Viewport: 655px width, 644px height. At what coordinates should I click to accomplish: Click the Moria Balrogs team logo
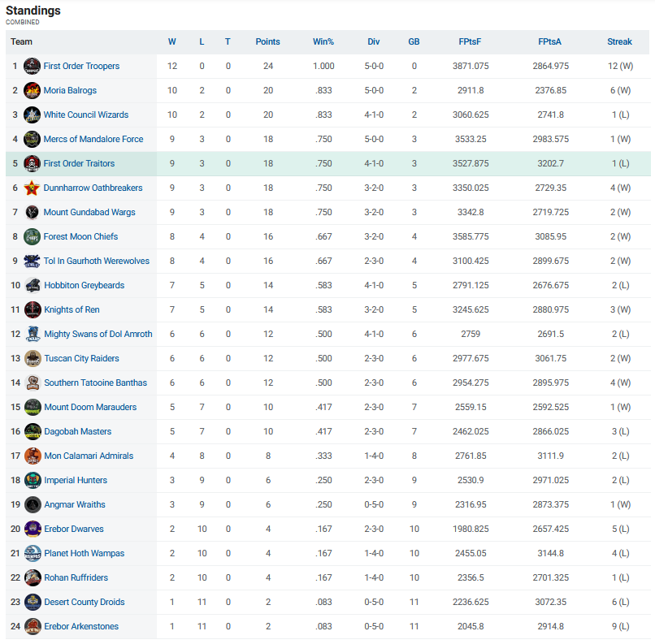33,90
